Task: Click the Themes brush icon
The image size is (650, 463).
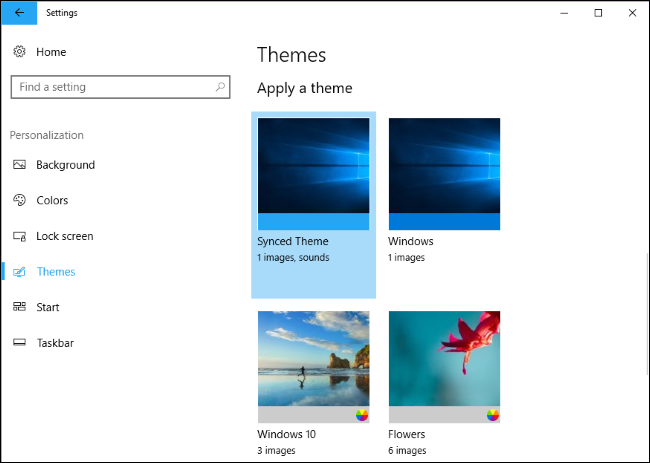Action: (19, 272)
